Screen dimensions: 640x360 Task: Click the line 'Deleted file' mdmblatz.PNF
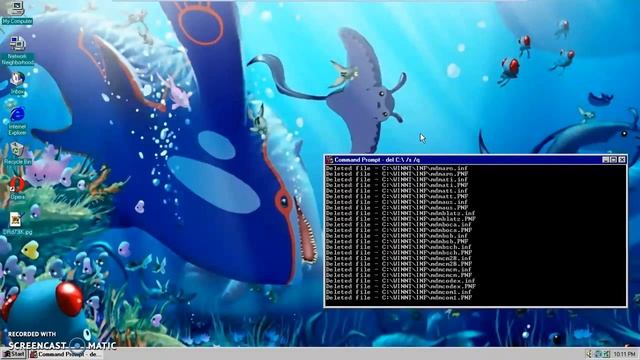click(400, 218)
